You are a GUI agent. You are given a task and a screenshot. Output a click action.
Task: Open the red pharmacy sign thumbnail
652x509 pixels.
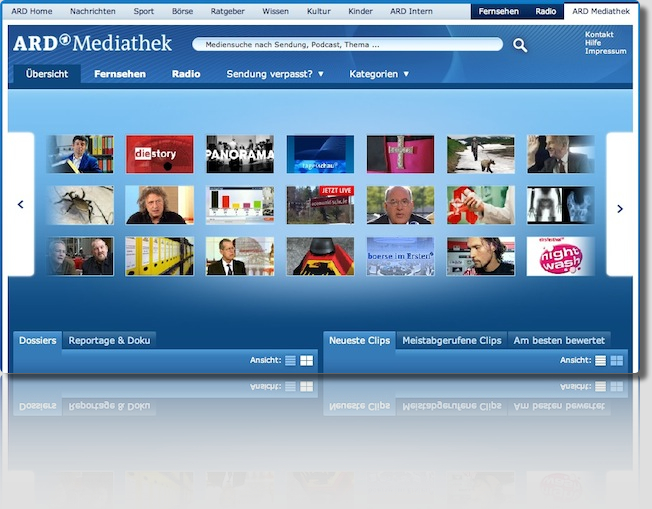click(x=481, y=205)
